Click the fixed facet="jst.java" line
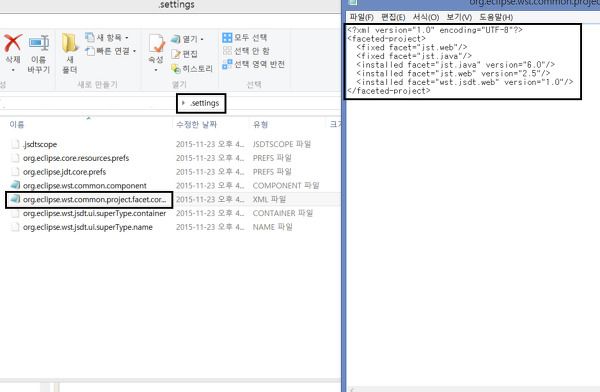 pos(414,56)
